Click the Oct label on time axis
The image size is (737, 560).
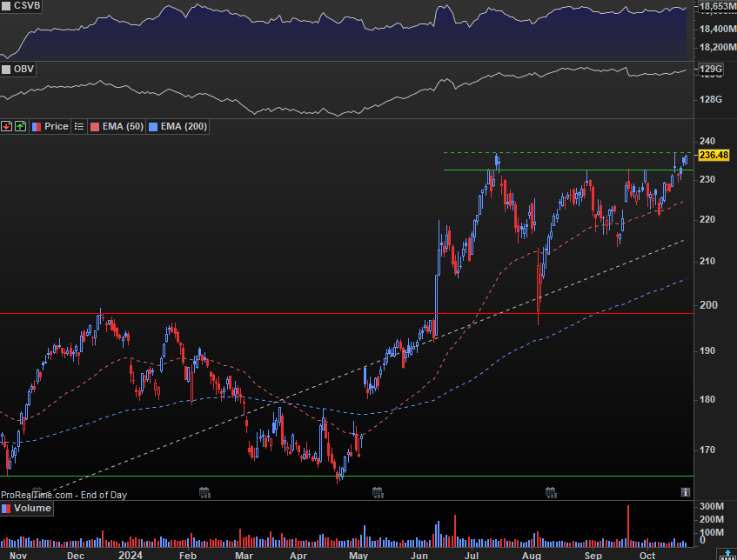pos(647,556)
